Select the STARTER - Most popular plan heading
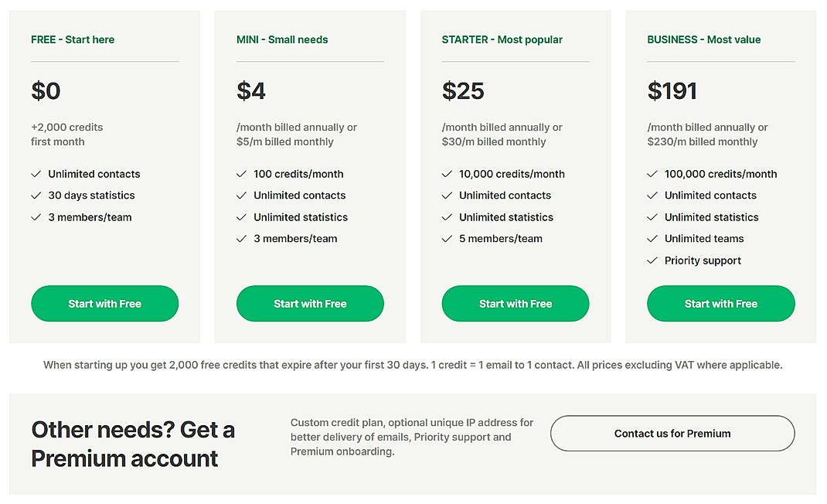Viewport: 827px width, 504px height. pos(503,39)
